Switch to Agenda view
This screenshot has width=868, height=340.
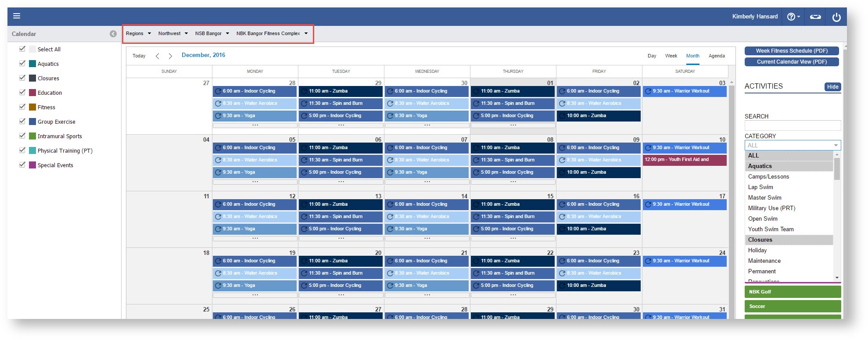tap(716, 56)
